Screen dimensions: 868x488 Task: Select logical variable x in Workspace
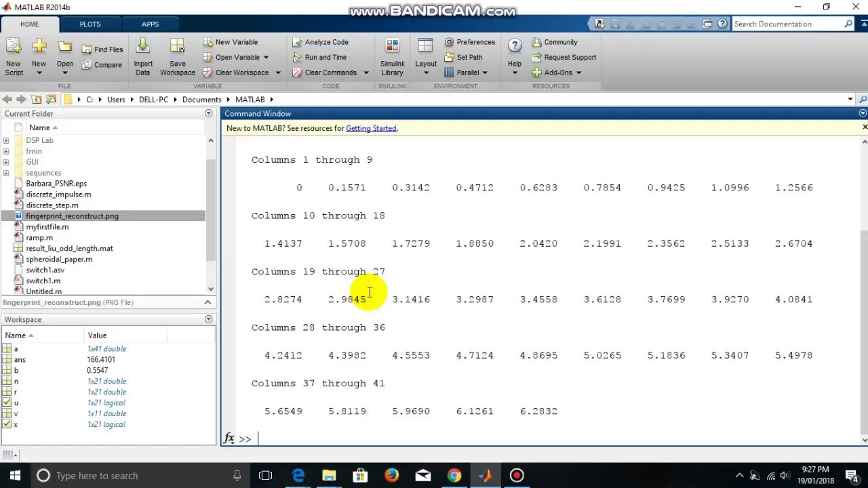point(16,425)
